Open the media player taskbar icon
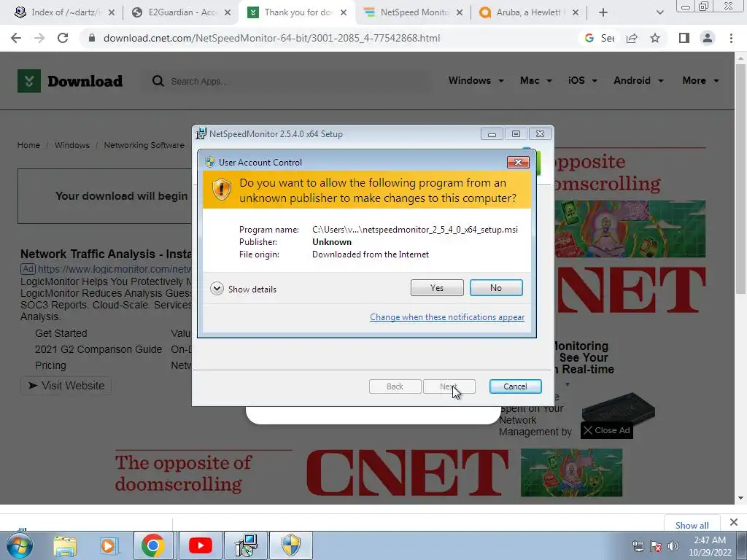Image resolution: width=747 pixels, height=560 pixels. point(108,545)
